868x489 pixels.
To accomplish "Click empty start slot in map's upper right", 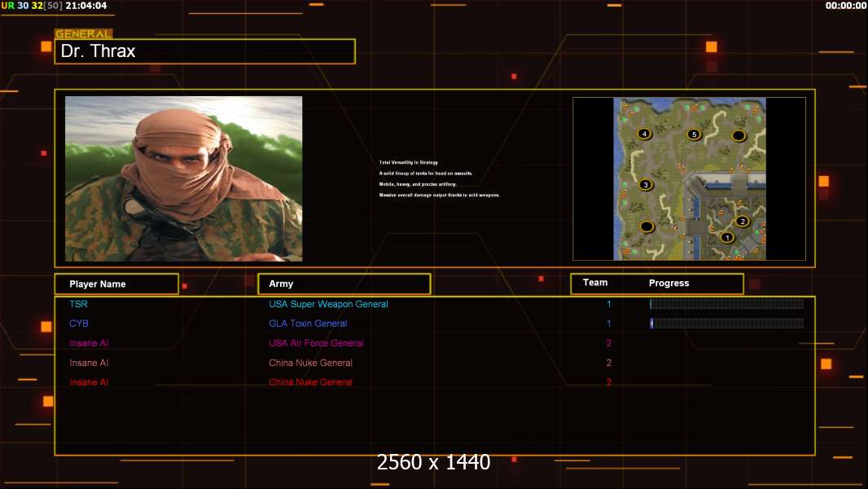I will pos(739,135).
